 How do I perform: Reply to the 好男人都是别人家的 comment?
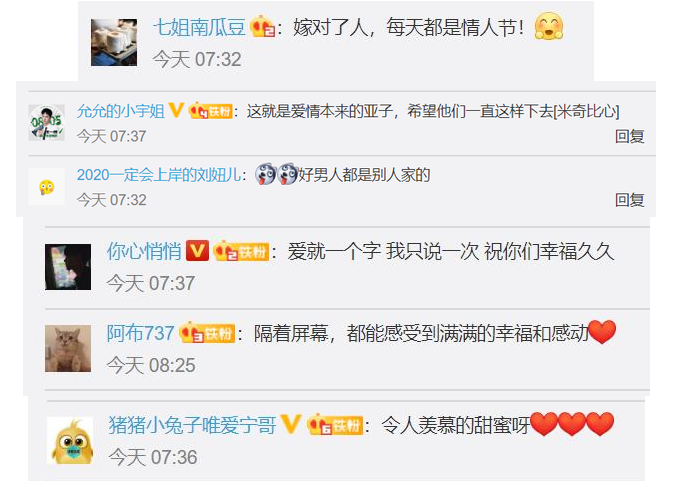(x=630, y=200)
